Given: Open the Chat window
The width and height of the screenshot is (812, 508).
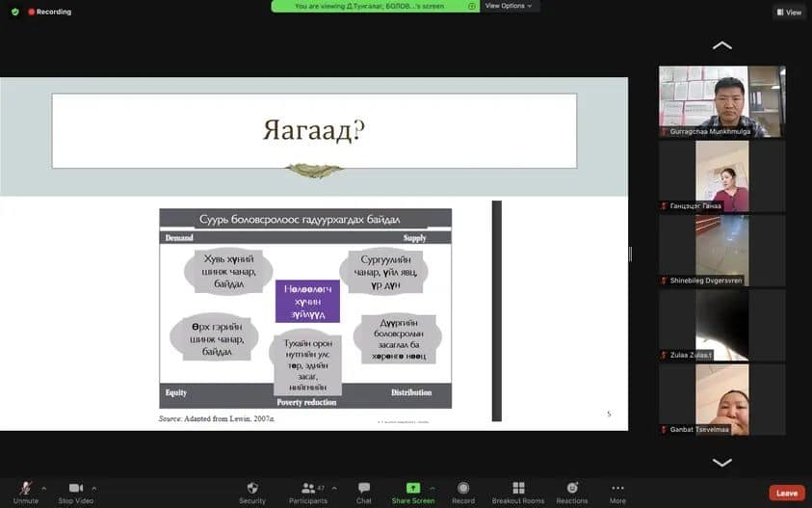Looking at the screenshot, I should pos(364,489).
